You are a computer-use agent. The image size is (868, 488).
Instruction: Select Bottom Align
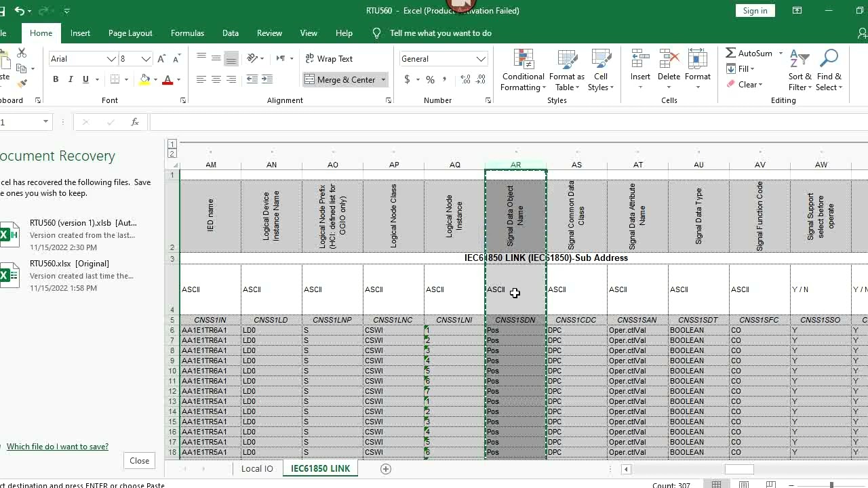click(231, 58)
